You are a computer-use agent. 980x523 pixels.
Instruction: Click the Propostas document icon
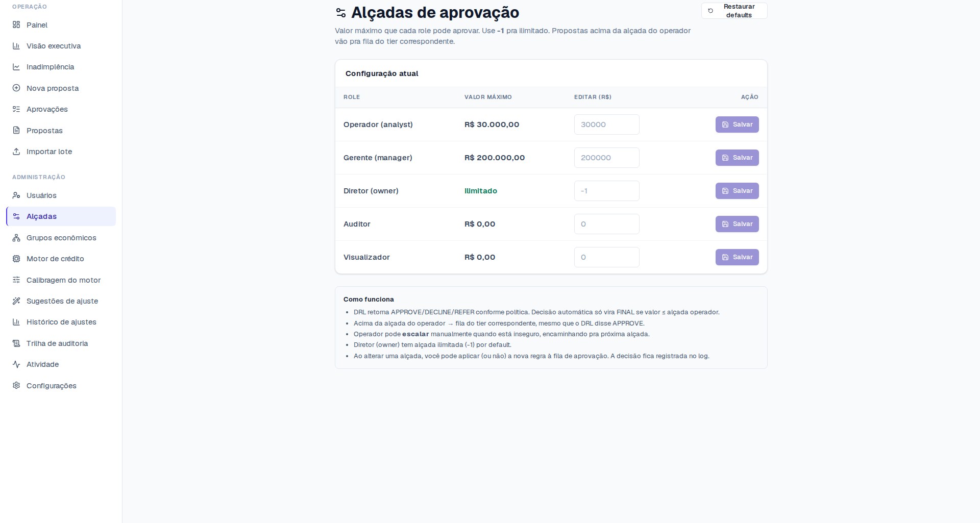16,130
